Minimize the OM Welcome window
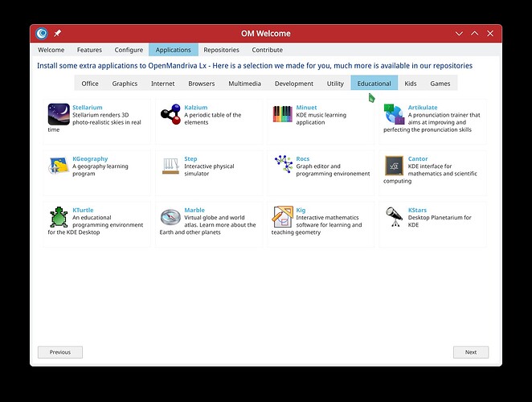The width and height of the screenshot is (532, 402). click(459, 33)
